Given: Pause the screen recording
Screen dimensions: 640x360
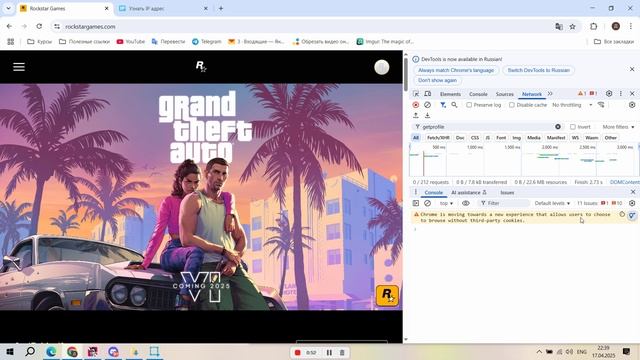Looking at the screenshot, I should point(329,352).
